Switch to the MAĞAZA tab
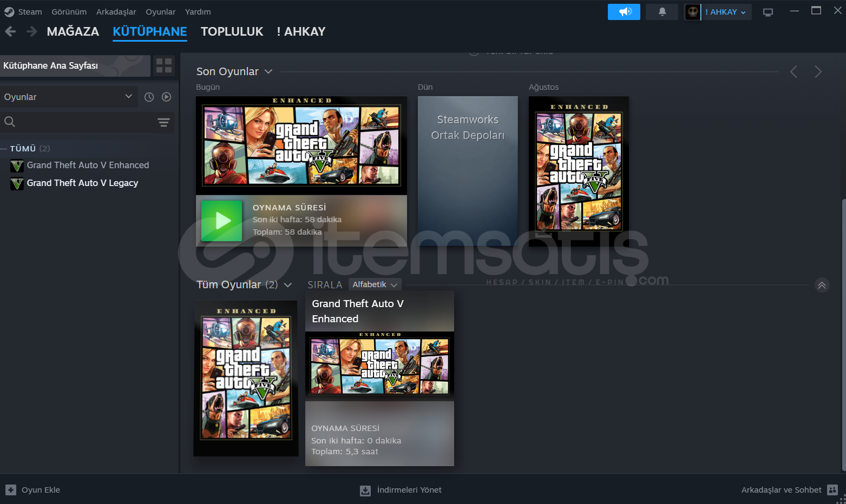The width and height of the screenshot is (846, 504). 73,31
